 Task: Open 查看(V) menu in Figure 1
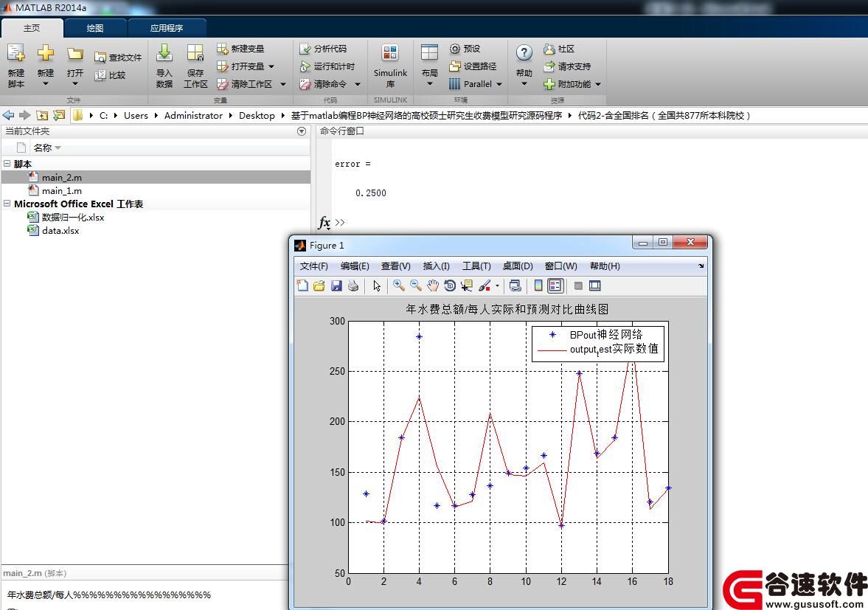[396, 266]
